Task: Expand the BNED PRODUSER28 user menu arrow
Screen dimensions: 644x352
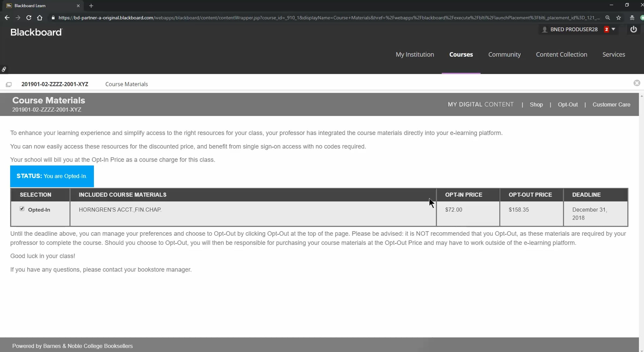Action: coord(613,29)
